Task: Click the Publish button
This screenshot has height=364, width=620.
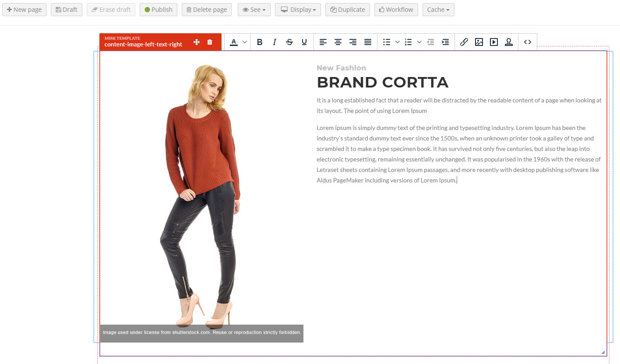Action: (158, 10)
